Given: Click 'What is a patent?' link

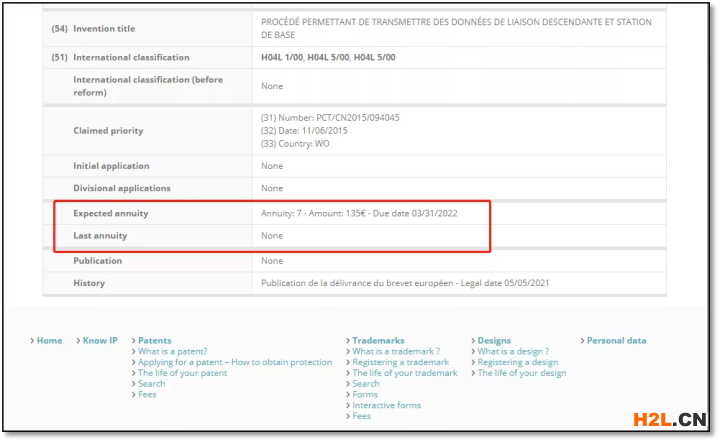Looking at the screenshot, I should tap(173, 352).
